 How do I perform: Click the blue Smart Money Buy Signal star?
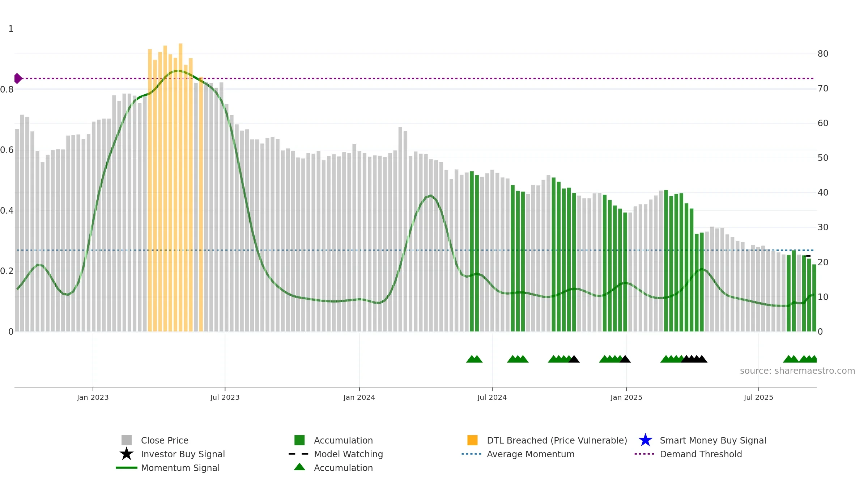[x=645, y=440]
